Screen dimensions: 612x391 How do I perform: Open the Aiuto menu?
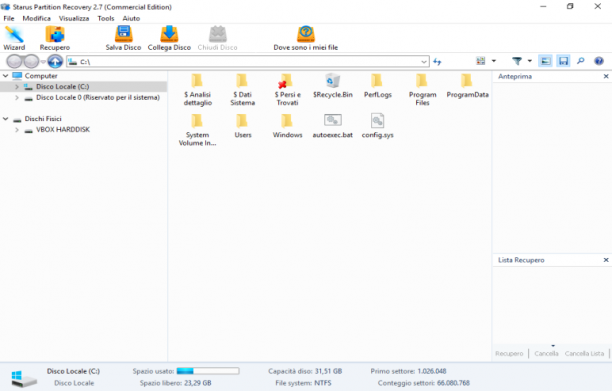(131, 18)
